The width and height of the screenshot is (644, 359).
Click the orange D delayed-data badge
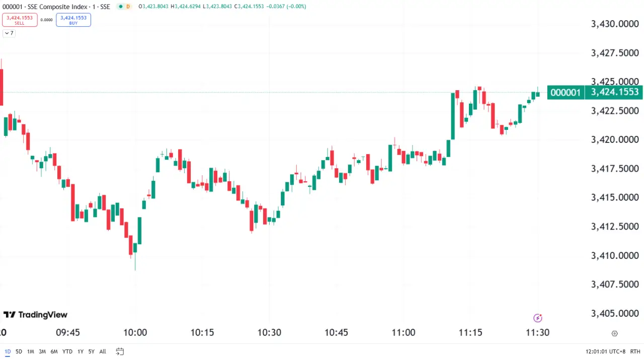coord(128,7)
